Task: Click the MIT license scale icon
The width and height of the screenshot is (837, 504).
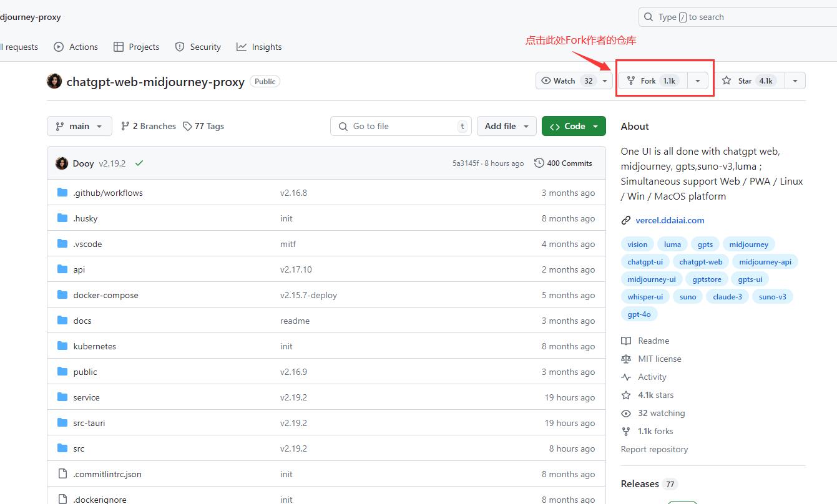Action: [626, 359]
